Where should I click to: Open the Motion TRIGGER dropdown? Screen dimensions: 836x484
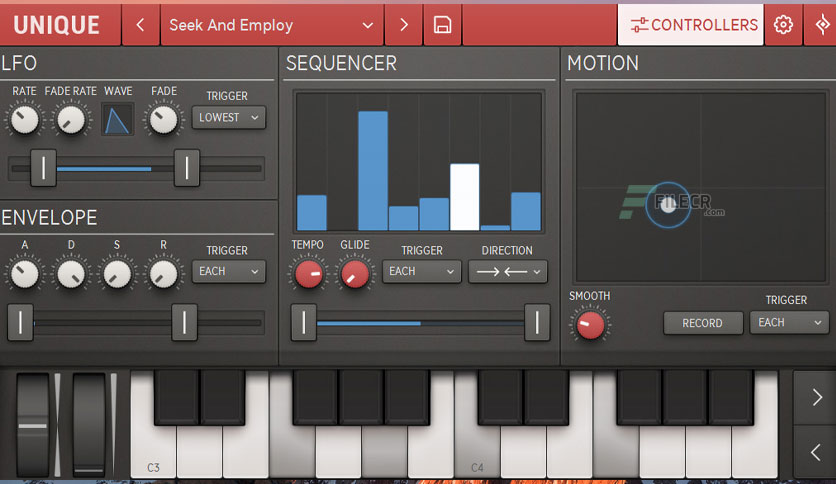click(x=789, y=322)
